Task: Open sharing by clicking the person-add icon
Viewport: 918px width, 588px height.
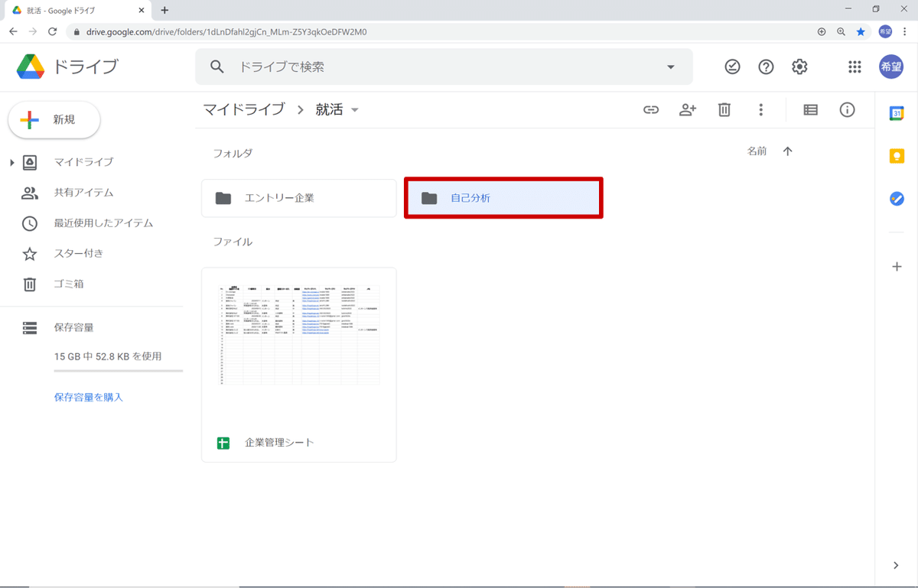Action: pyautogui.click(x=687, y=109)
